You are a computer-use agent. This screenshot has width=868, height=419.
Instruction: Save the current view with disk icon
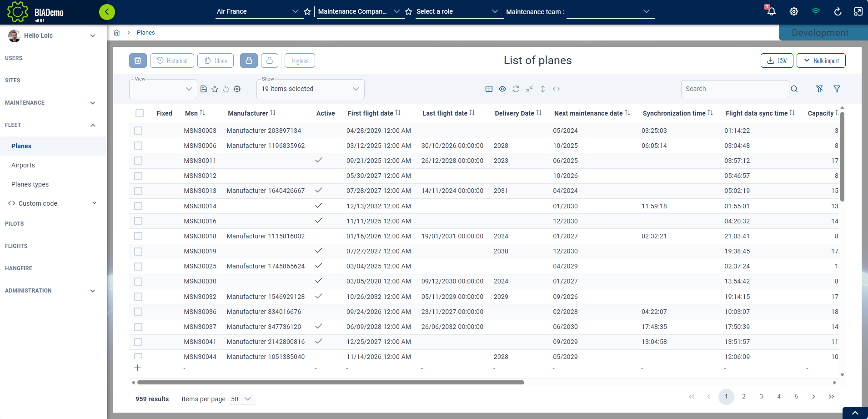pyautogui.click(x=204, y=89)
